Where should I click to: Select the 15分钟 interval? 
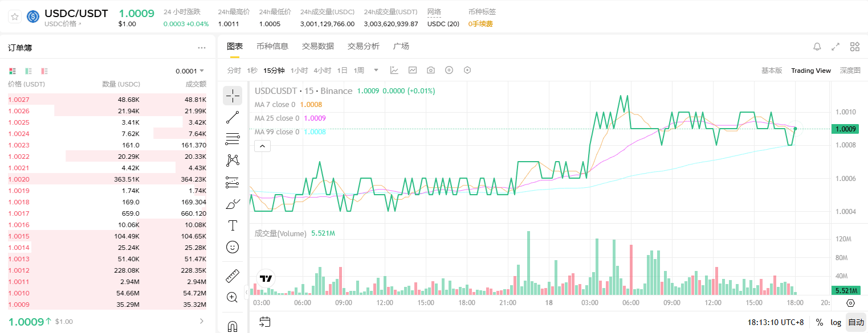pos(274,71)
